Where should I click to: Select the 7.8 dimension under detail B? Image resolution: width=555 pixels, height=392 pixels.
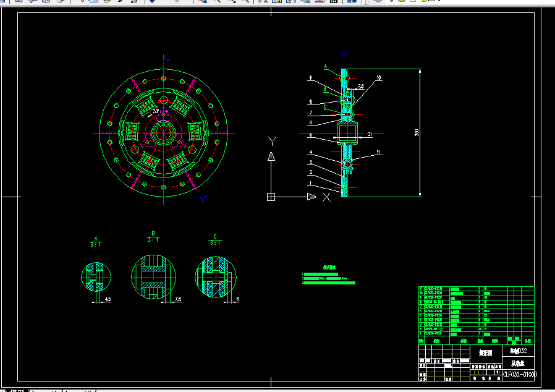point(178,299)
